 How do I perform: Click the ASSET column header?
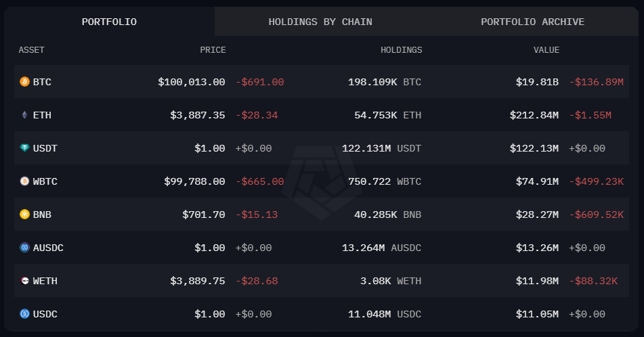click(31, 50)
